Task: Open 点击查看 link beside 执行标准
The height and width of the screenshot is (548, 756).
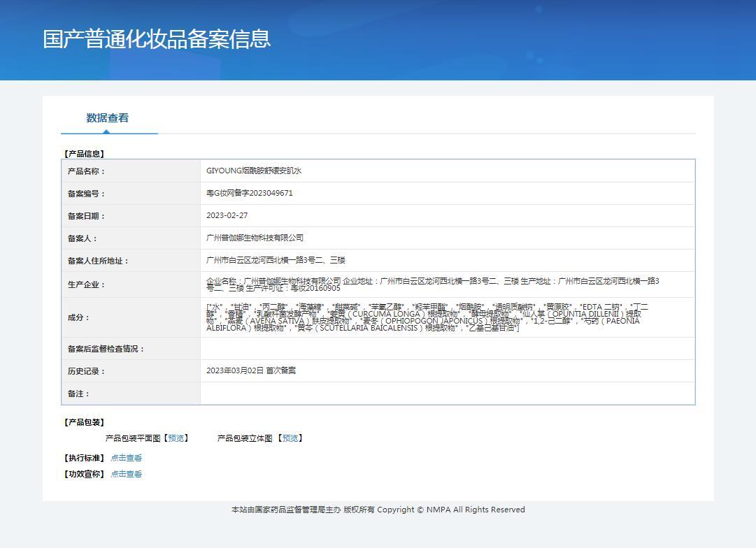Action: (127, 459)
